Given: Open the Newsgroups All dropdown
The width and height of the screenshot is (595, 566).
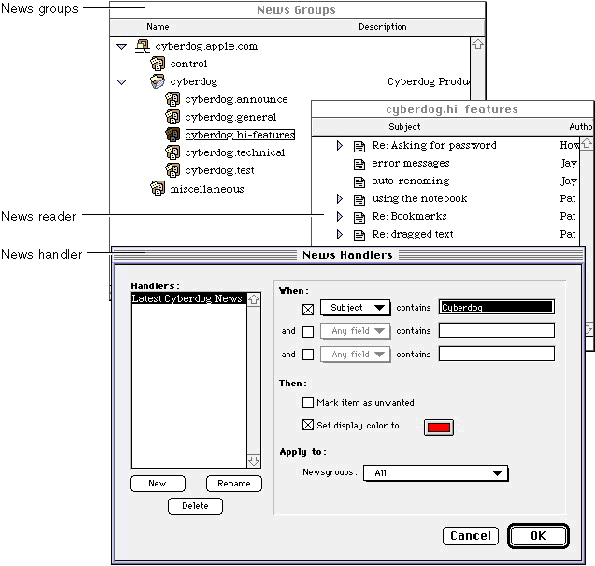Looking at the screenshot, I should (435, 473).
